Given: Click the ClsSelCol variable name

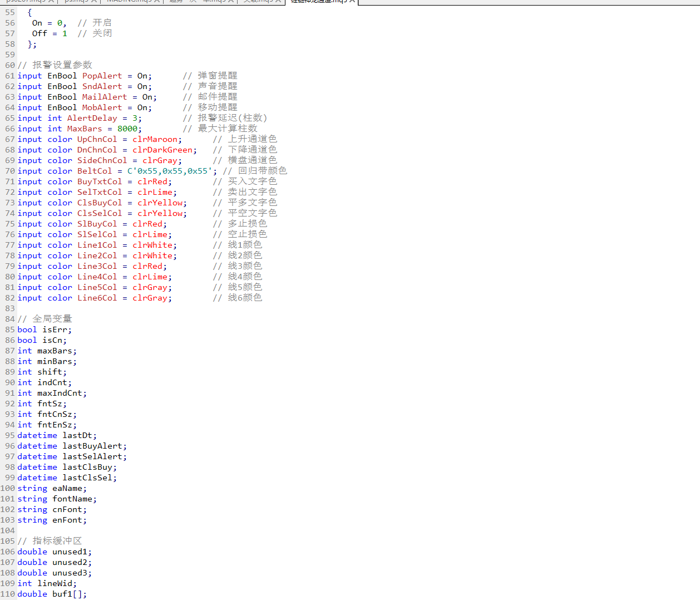Looking at the screenshot, I should click(100, 213).
